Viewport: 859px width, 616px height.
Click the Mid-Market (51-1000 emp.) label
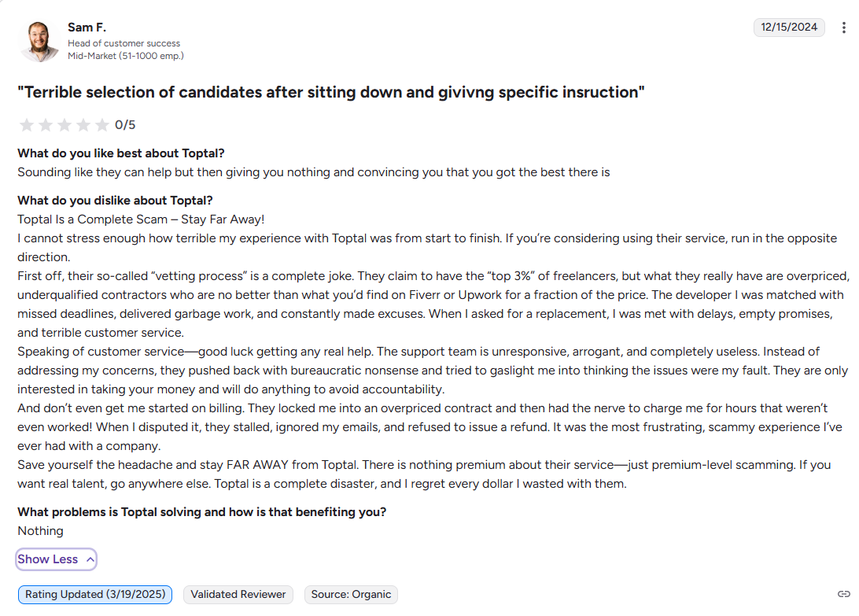(127, 56)
